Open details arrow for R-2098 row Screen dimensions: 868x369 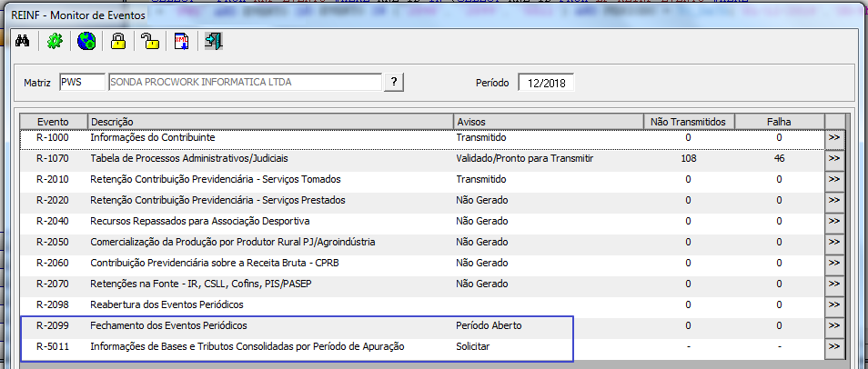pyautogui.click(x=834, y=304)
